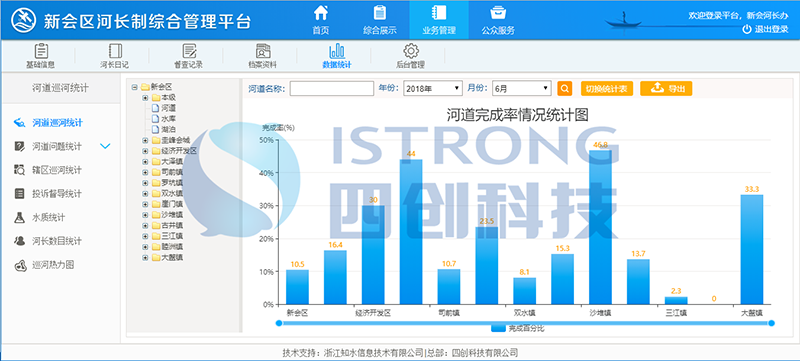Image resolution: width=800 pixels, height=361 pixels.
Task: Open 后台管理 gear icon
Action: click(411, 51)
